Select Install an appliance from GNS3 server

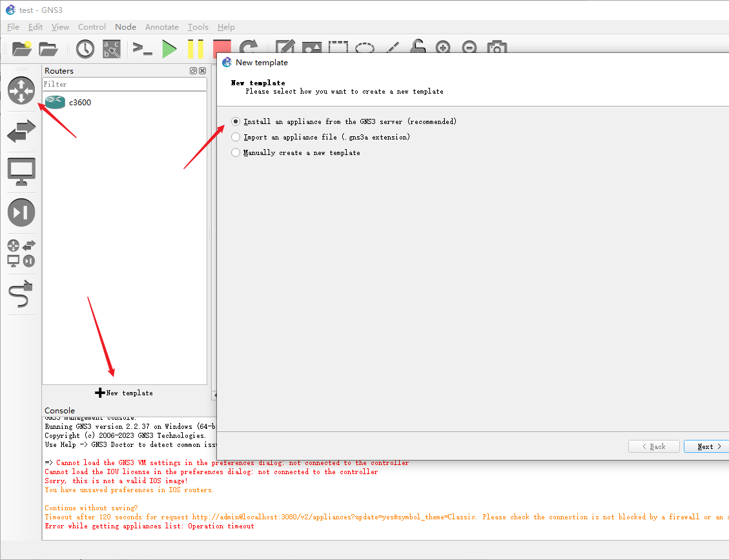point(344,121)
